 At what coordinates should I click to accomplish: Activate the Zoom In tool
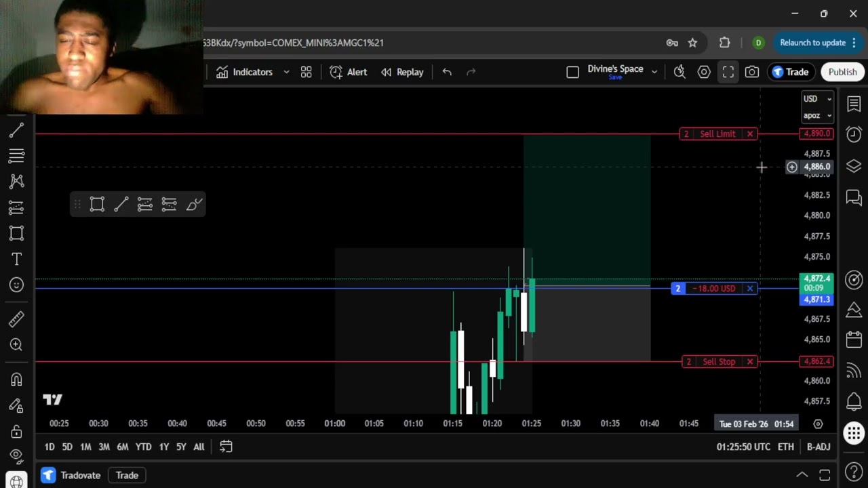(16, 344)
